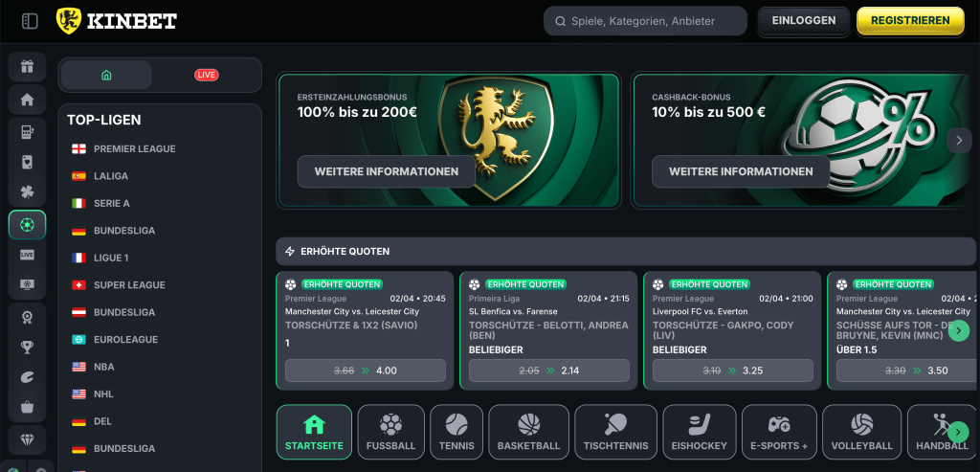Toggle the sidebar panel icon next to Kinbet logo
Viewport: 980px width, 472px height.
click(30, 21)
